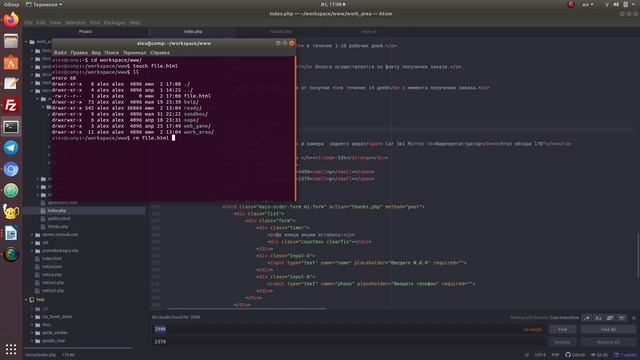640x360 pixels.
Task: Toggle regex option in find panel
Action: (587, 318)
